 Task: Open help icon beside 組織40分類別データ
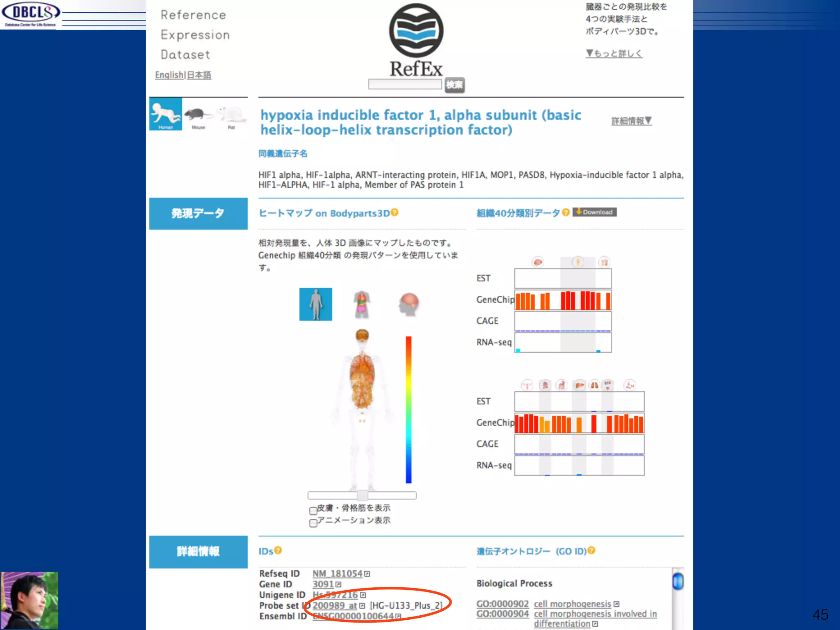click(566, 212)
